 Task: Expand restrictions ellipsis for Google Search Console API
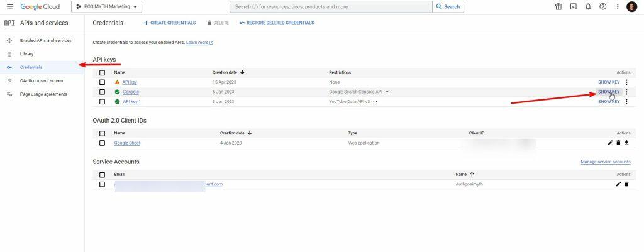click(x=387, y=92)
